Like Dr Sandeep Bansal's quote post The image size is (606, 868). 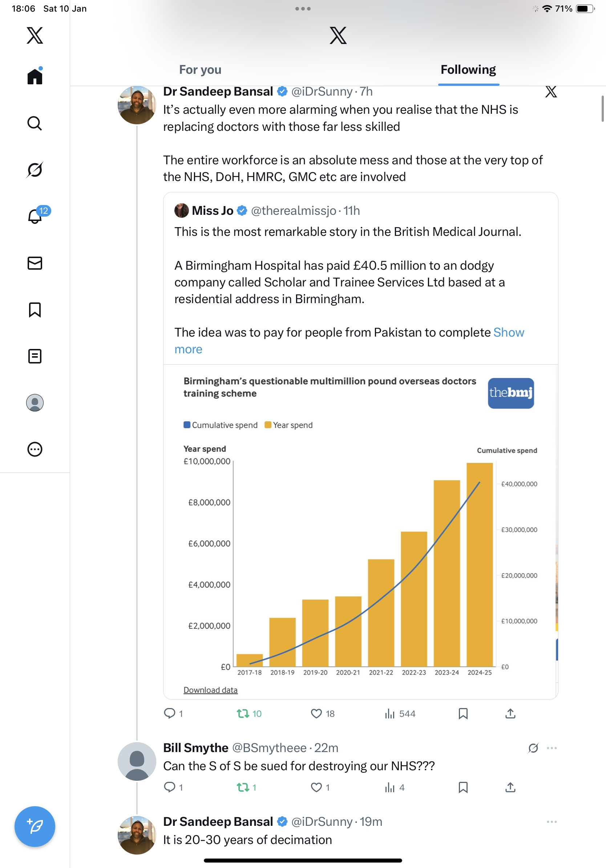[x=316, y=714]
